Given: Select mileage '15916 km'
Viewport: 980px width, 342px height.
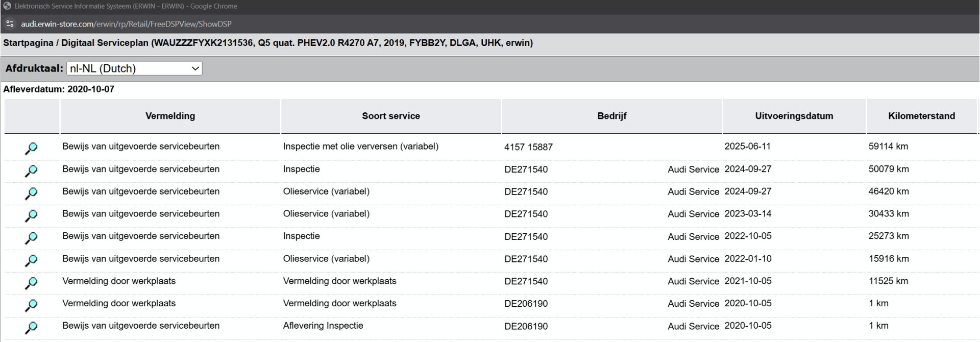Looking at the screenshot, I should pos(889,259).
